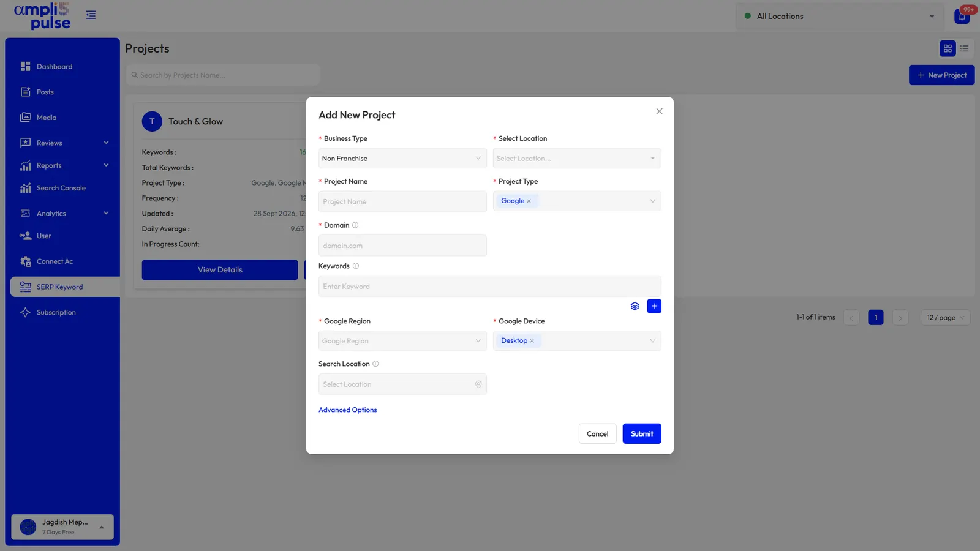Screen dimensions: 980x551
Task: Click the Keywords info icon
Action: pos(356,266)
